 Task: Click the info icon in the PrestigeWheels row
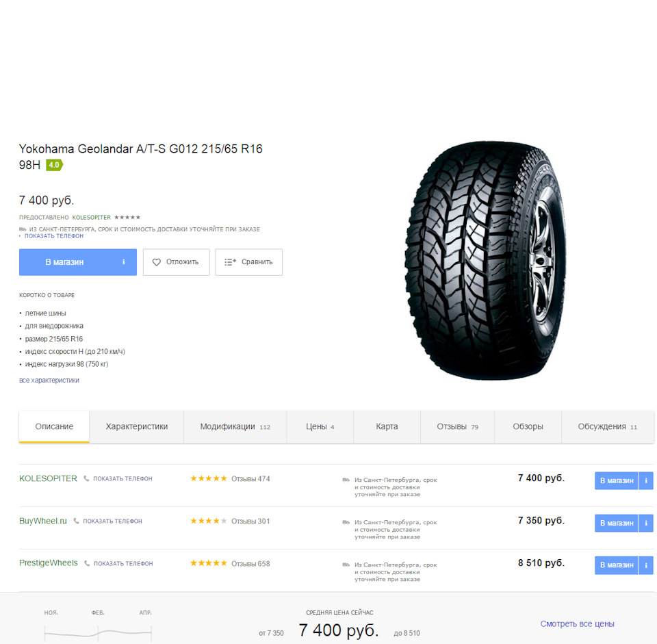(x=645, y=565)
